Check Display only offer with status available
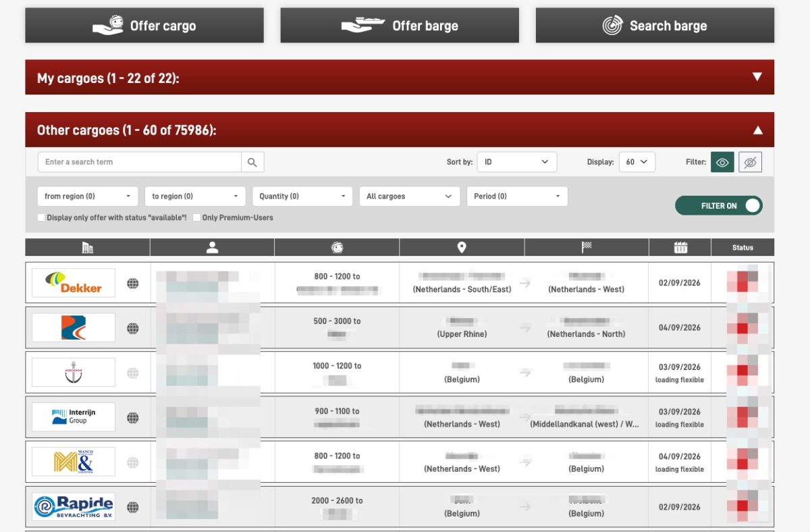 point(41,217)
